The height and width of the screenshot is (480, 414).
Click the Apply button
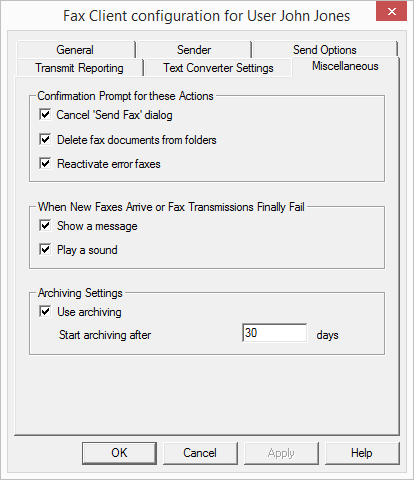pyautogui.click(x=281, y=453)
